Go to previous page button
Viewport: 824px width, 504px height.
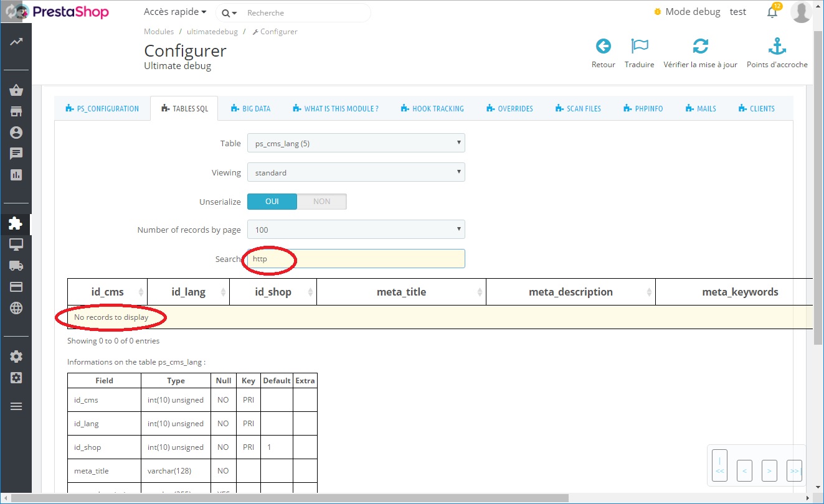pos(744,471)
